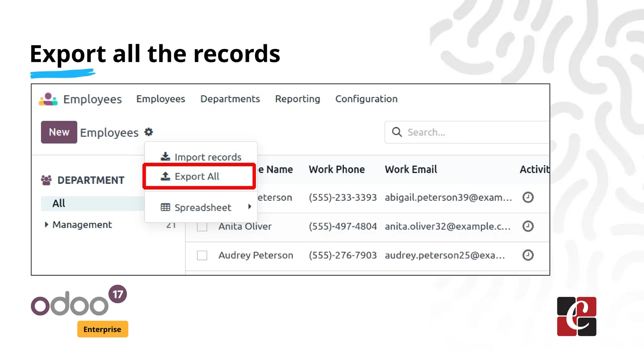Tick the checkbox for Anita Oliver
This screenshot has height=362, width=644.
202,227
